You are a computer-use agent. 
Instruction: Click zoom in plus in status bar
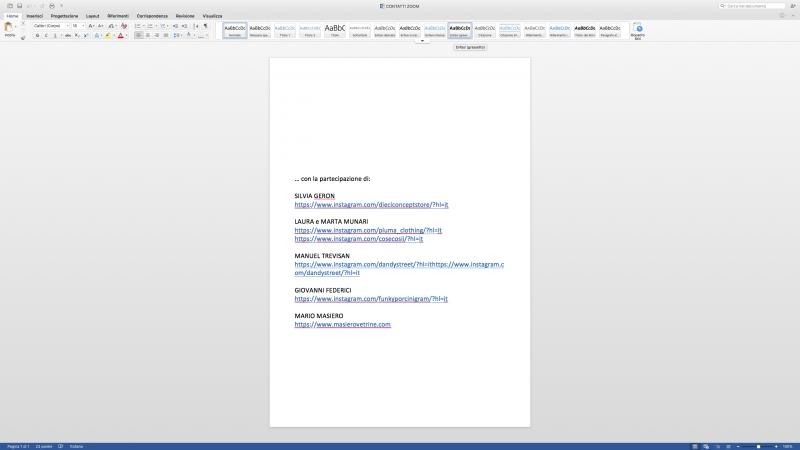[776, 446]
